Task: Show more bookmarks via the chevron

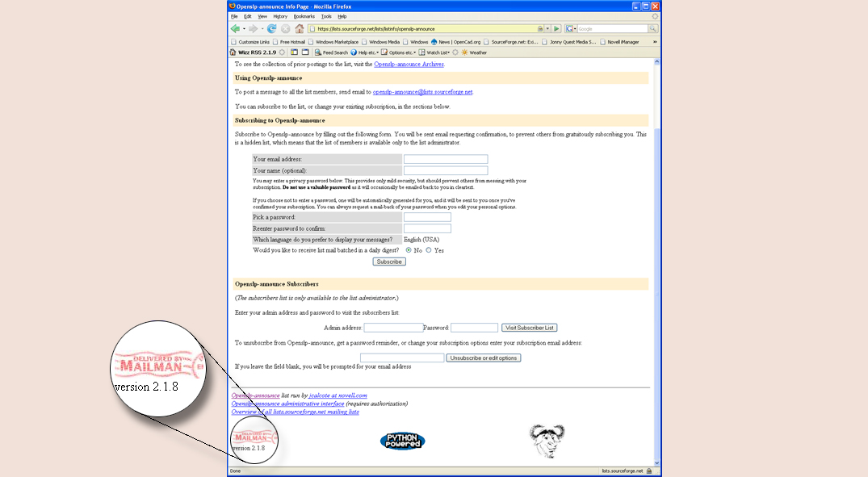Action: click(655, 42)
